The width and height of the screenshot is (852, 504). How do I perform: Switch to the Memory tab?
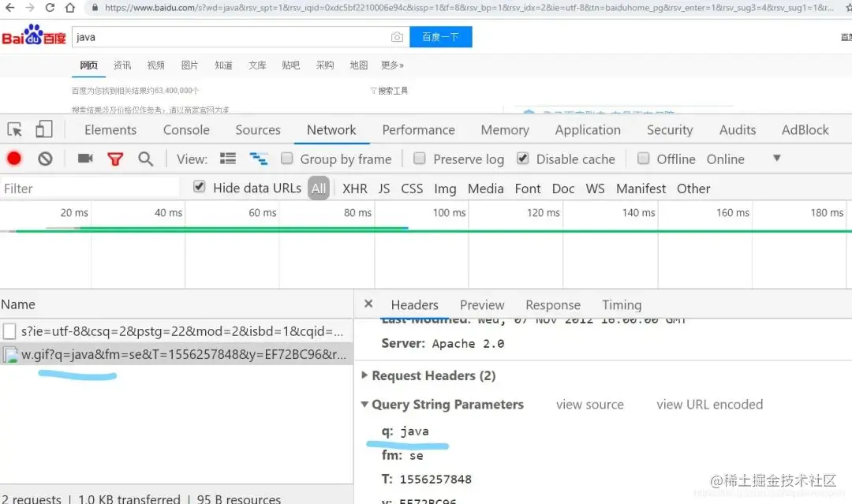(505, 130)
